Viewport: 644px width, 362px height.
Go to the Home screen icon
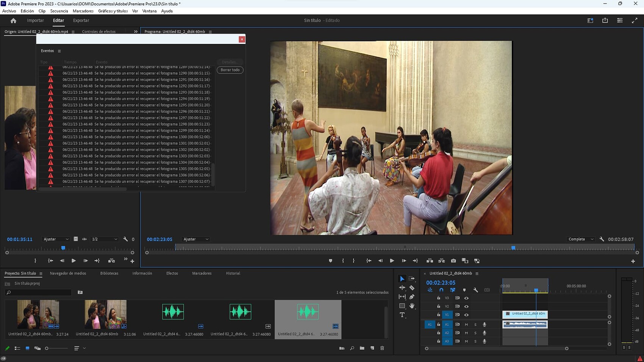click(x=13, y=20)
